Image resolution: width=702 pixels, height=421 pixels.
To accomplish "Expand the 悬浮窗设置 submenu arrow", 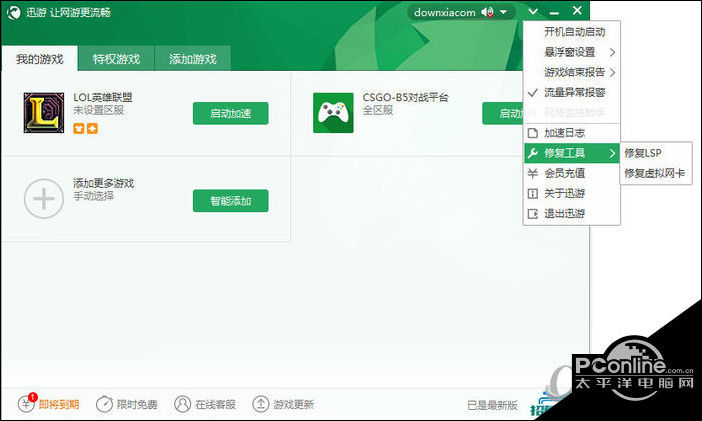I will 612,52.
